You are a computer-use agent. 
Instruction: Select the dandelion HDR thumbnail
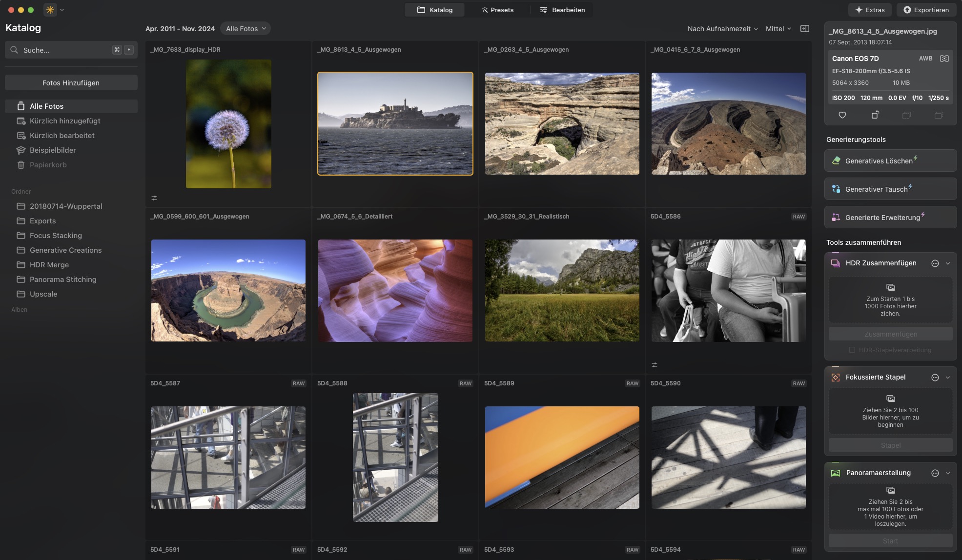(228, 124)
